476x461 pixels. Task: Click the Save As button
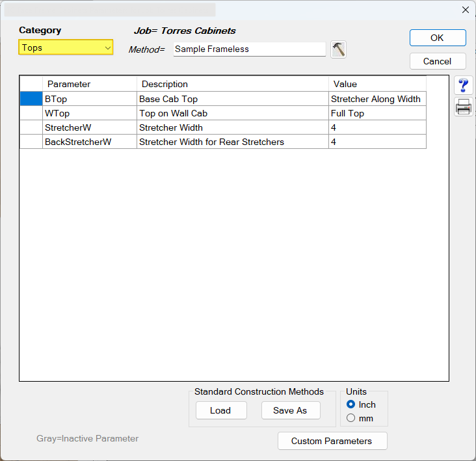click(x=290, y=410)
